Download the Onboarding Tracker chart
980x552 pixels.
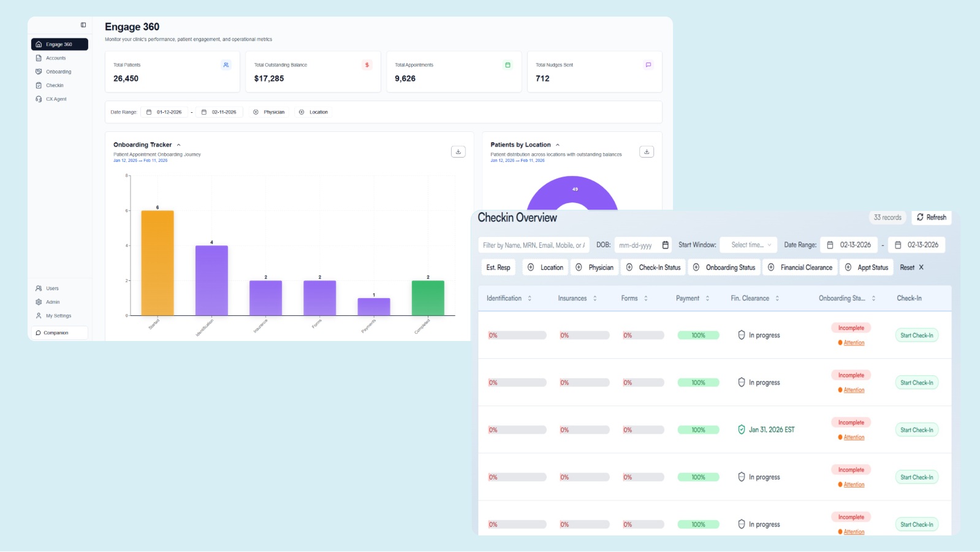458,151
